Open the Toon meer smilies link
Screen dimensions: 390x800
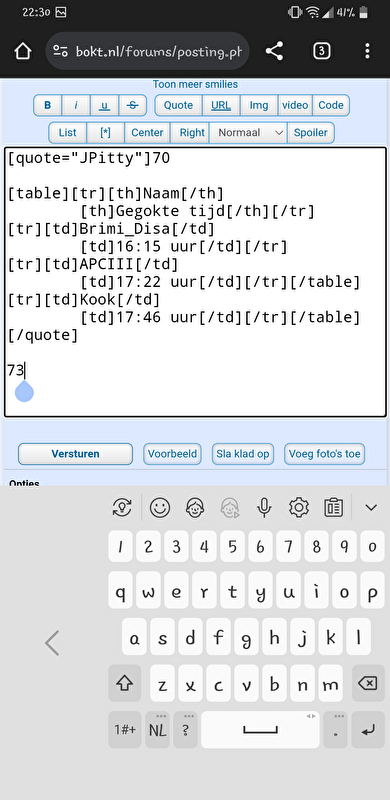[195, 84]
